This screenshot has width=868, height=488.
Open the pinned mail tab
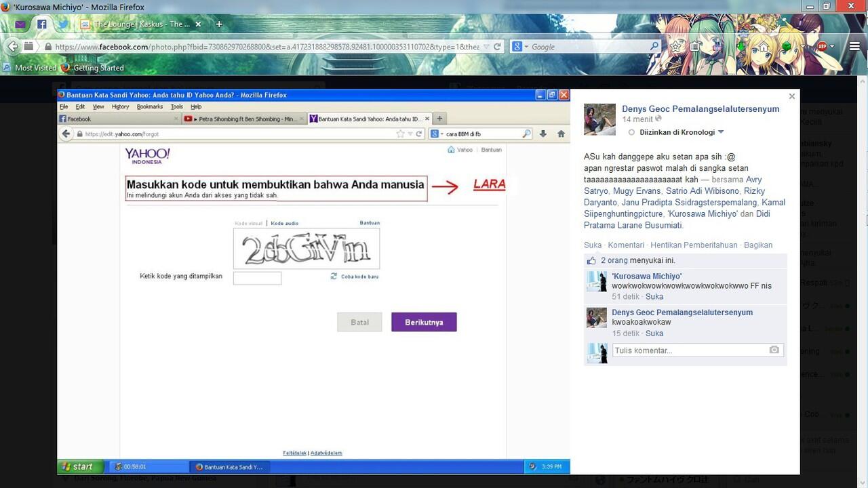tap(20, 24)
